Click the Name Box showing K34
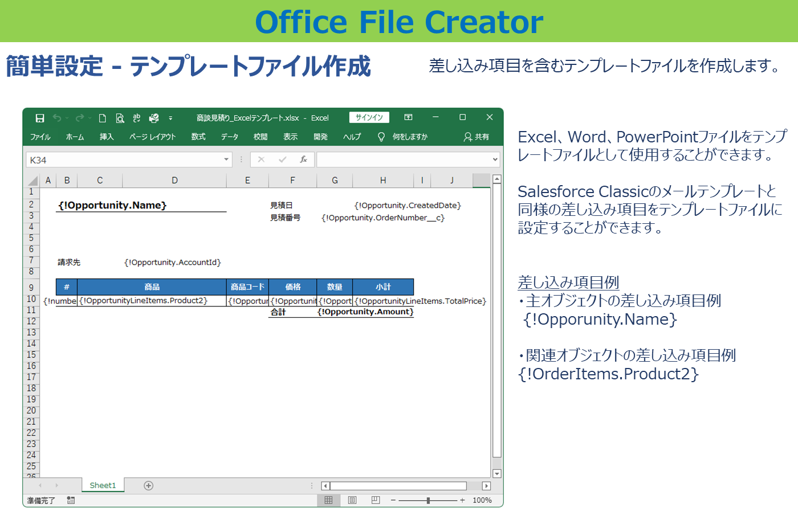The image size is (798, 532). pyautogui.click(x=124, y=160)
